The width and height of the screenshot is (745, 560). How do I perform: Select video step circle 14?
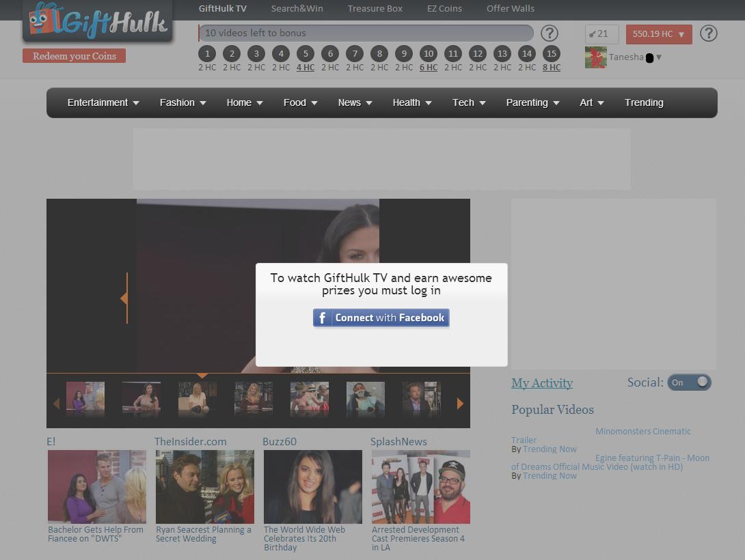click(x=527, y=54)
